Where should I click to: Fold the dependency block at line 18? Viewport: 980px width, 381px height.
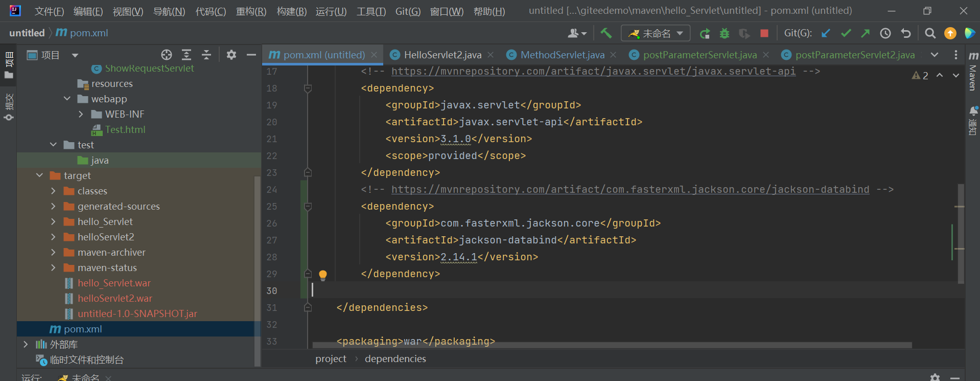tap(308, 88)
